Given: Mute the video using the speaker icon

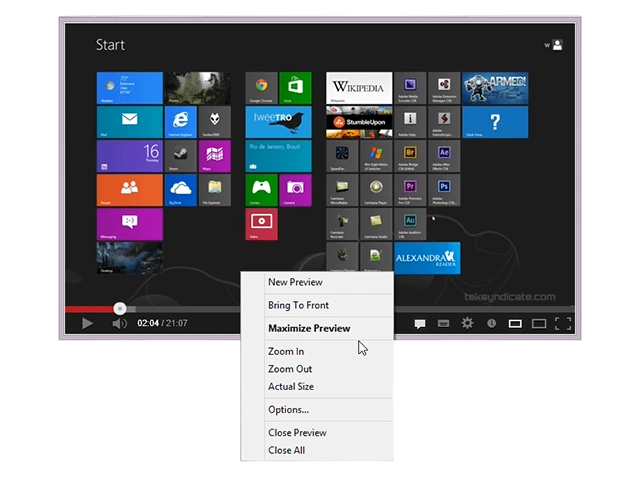Looking at the screenshot, I should coord(120,323).
